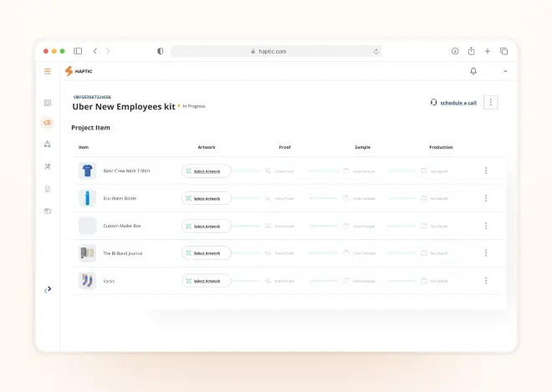This screenshot has height=392, width=552.
Task: Toggle the browser sidebar panel
Action: coord(78,51)
